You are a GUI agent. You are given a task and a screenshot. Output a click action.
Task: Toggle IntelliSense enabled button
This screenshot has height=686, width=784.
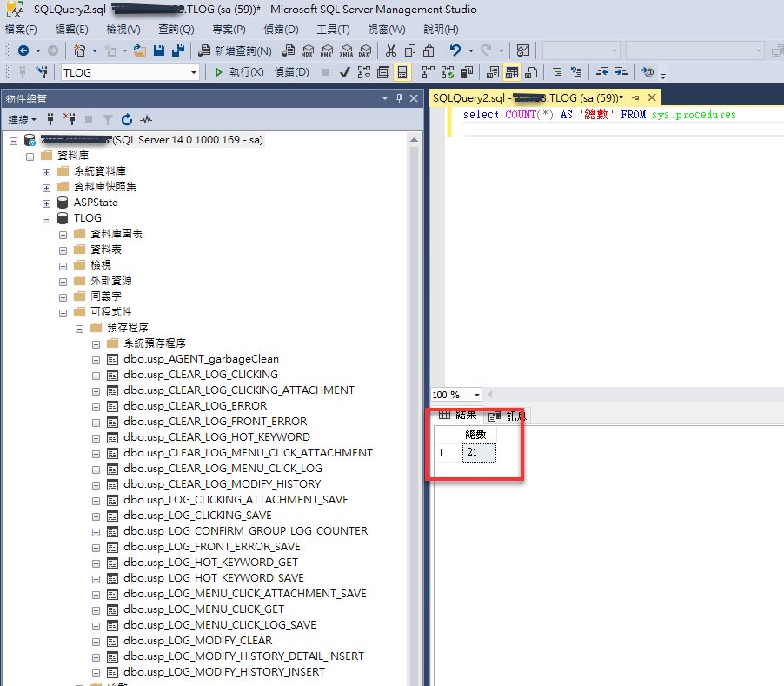pyautogui.click(x=402, y=72)
